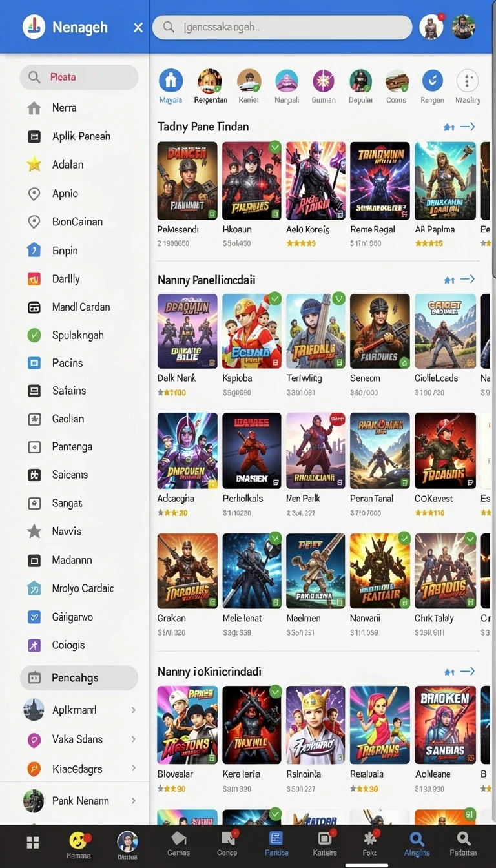Open the soldier profile avatar in header
Screen dimensions: 496x868
[x=464, y=26]
